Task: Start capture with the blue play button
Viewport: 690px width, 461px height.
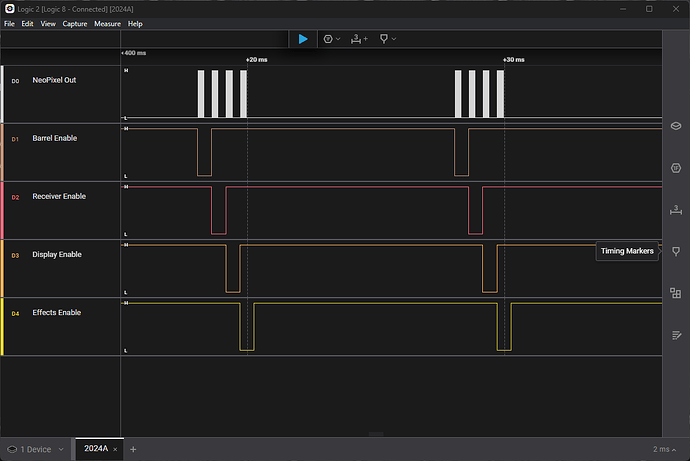Action: pyautogui.click(x=303, y=39)
